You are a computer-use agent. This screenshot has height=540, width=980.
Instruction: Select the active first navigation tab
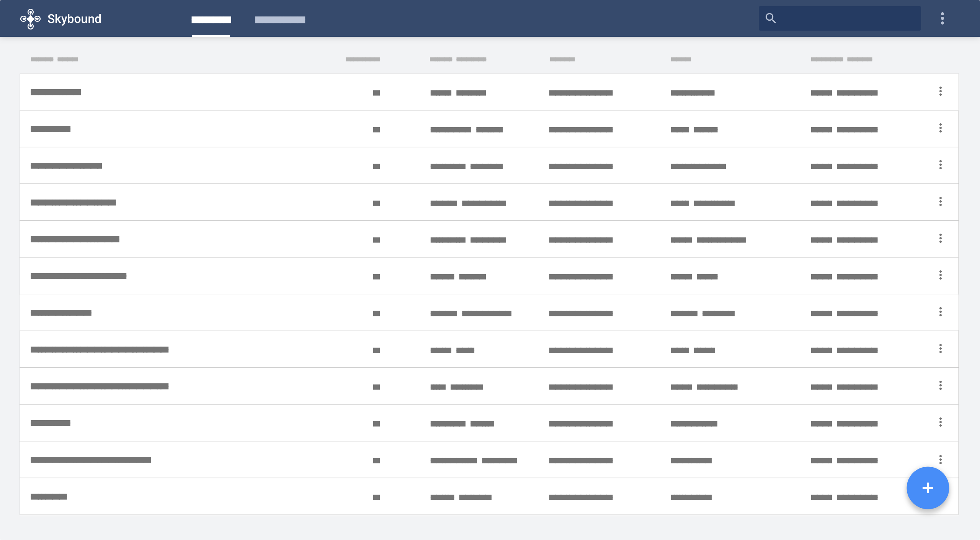(x=211, y=20)
